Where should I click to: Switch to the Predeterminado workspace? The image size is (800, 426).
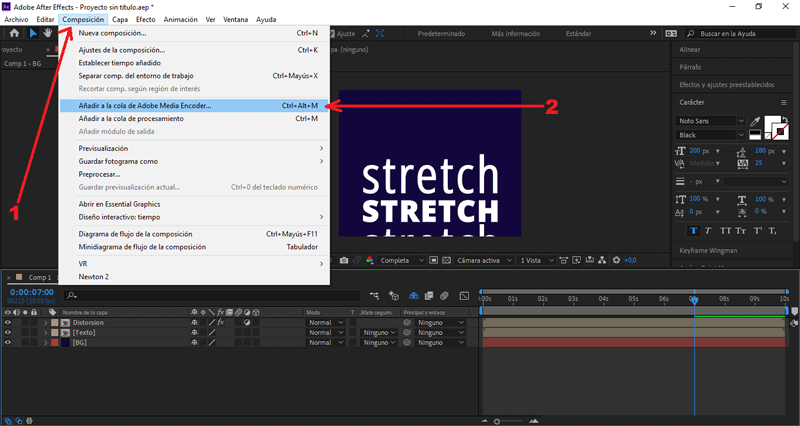[441, 34]
